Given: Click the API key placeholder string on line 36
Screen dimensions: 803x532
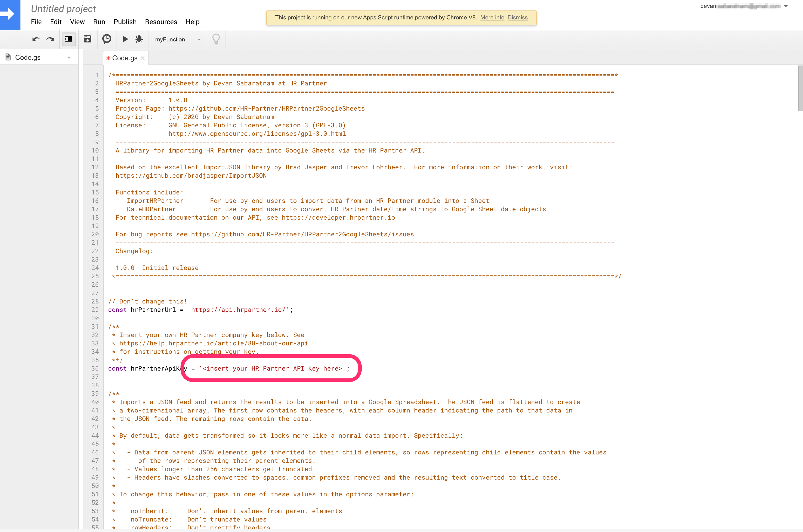Looking at the screenshot, I should 272,368.
